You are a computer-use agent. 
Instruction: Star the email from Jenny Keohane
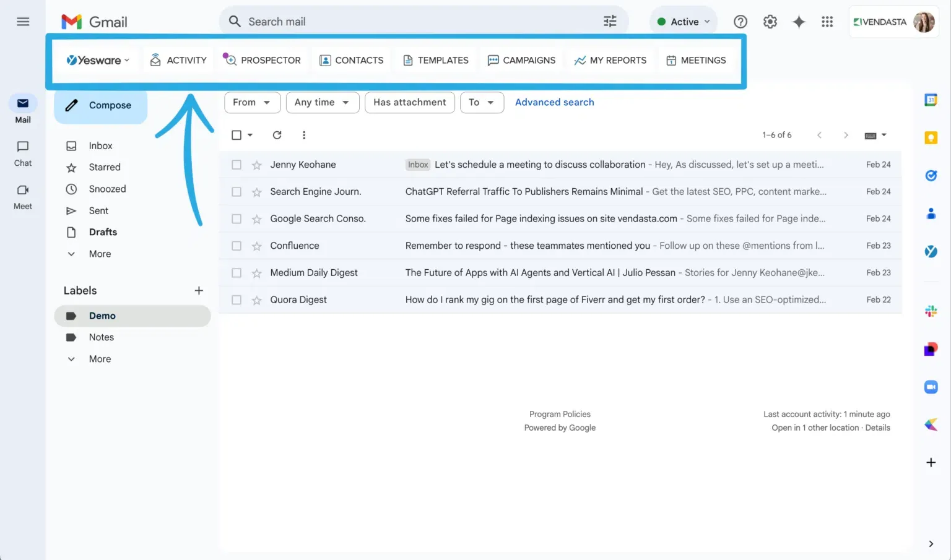click(x=256, y=165)
